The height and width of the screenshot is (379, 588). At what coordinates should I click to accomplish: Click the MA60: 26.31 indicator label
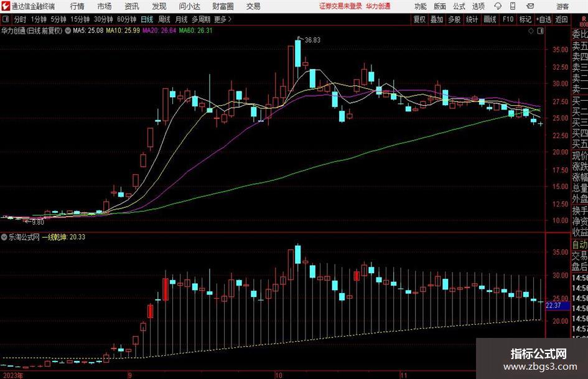[195, 30]
